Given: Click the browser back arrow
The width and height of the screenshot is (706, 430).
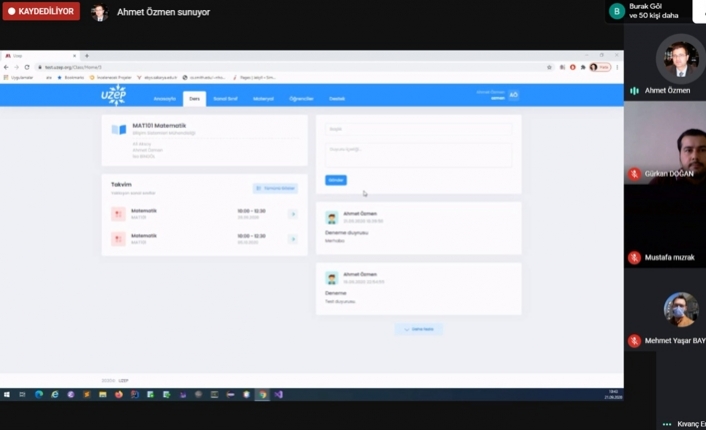Looking at the screenshot, I should (6, 67).
